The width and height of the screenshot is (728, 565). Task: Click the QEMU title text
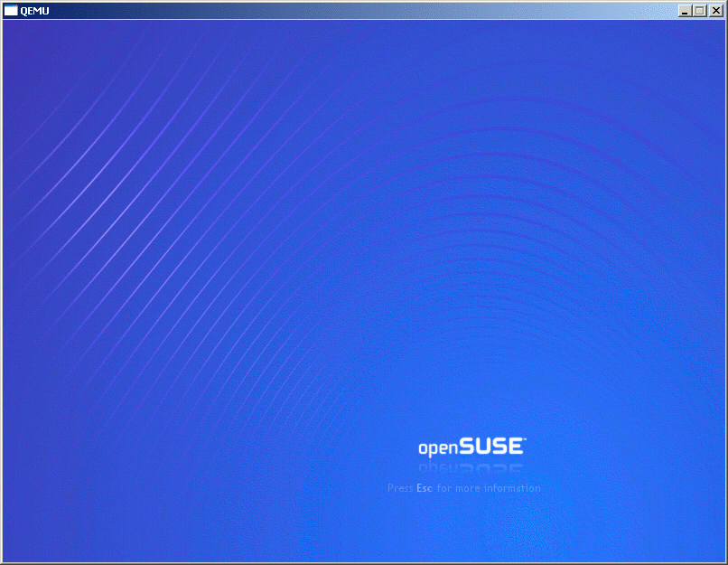(34, 11)
